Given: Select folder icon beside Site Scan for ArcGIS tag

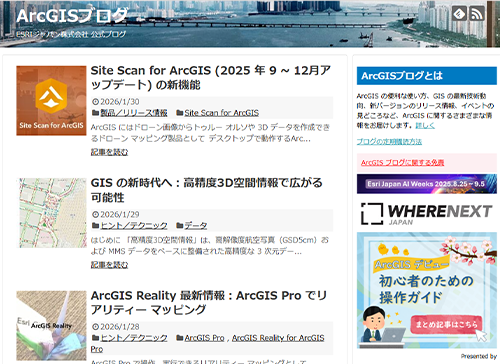Looking at the screenshot, I should 180,113.
